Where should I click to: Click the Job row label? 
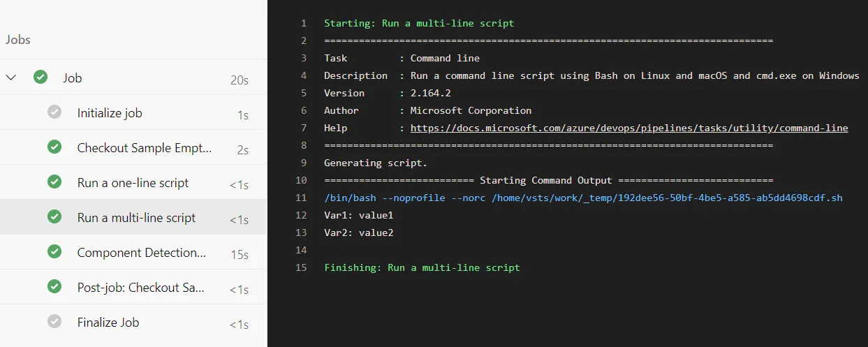tap(72, 78)
